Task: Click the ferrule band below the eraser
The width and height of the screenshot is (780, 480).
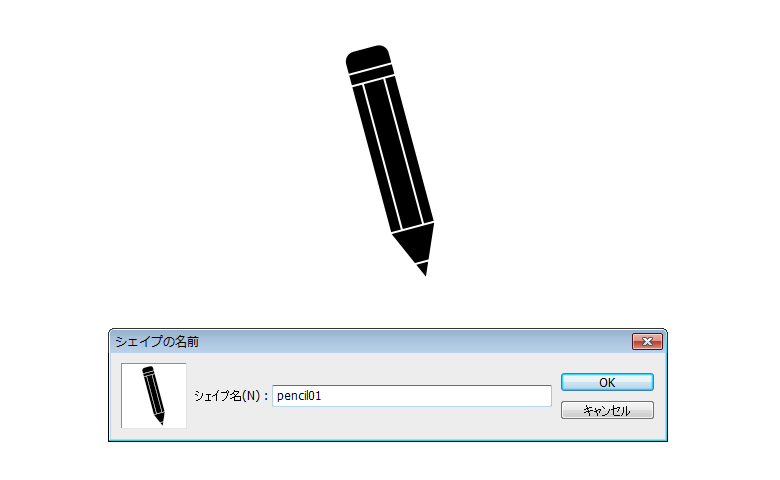Action: point(372,75)
